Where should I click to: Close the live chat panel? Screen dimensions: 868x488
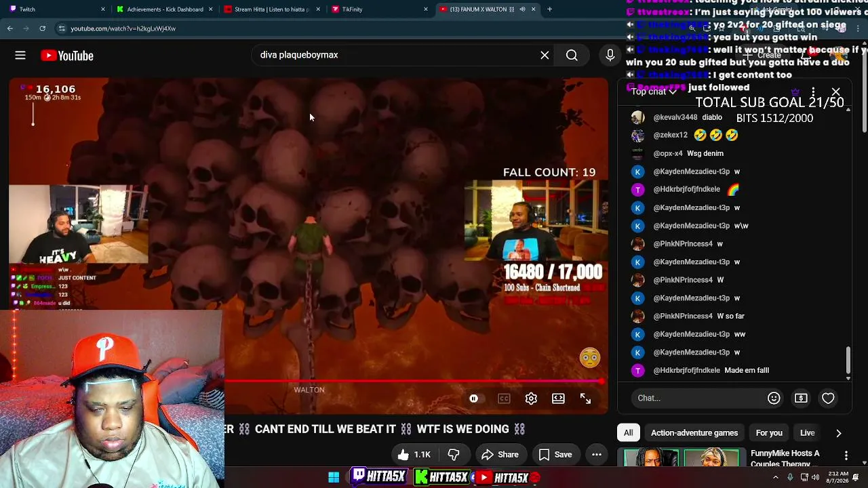pos(835,91)
